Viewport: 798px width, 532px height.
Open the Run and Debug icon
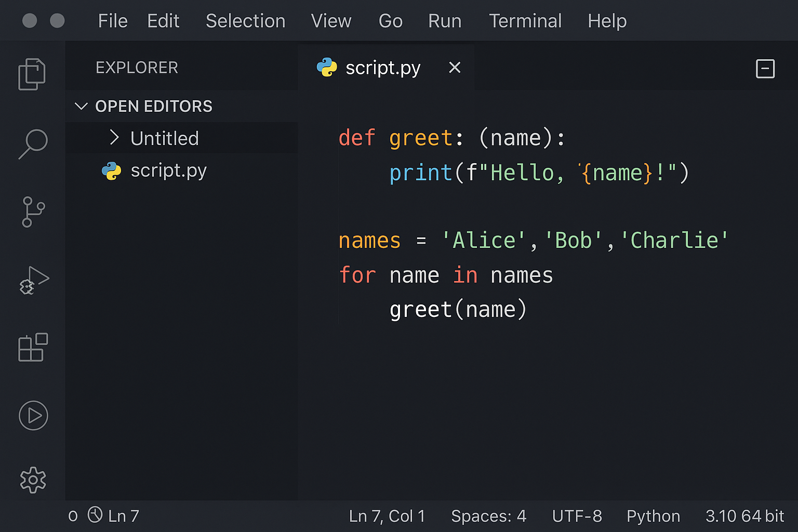(x=34, y=281)
